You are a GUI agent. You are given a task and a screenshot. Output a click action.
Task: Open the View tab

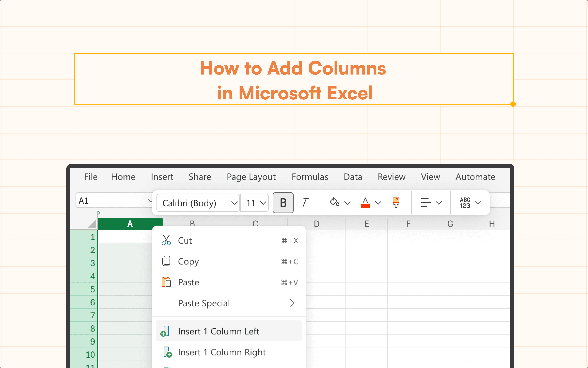click(430, 177)
